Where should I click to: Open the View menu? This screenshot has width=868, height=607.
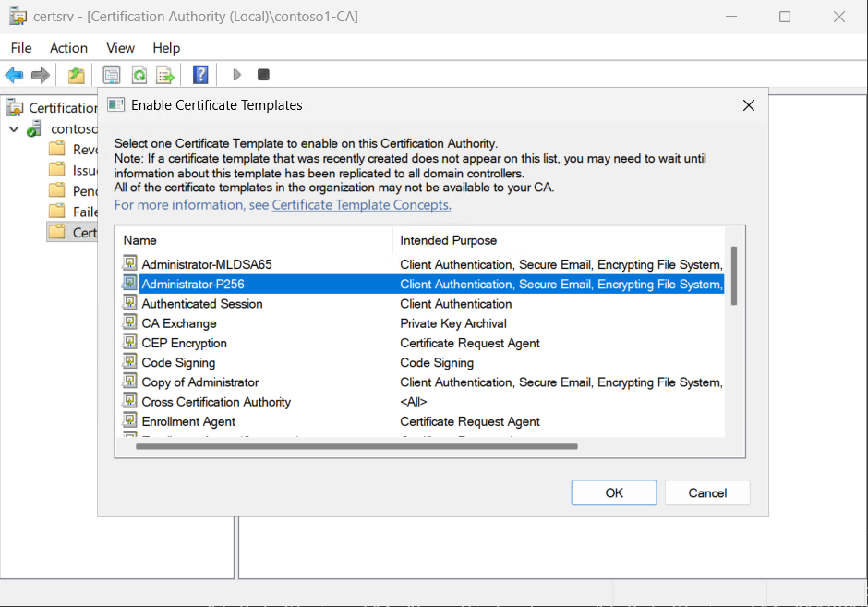[x=120, y=48]
